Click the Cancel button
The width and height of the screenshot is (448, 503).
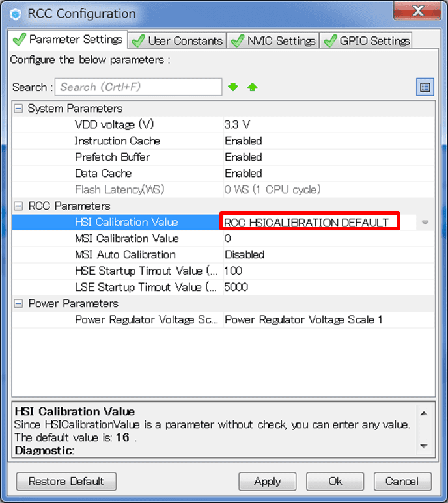pyautogui.click(x=402, y=482)
